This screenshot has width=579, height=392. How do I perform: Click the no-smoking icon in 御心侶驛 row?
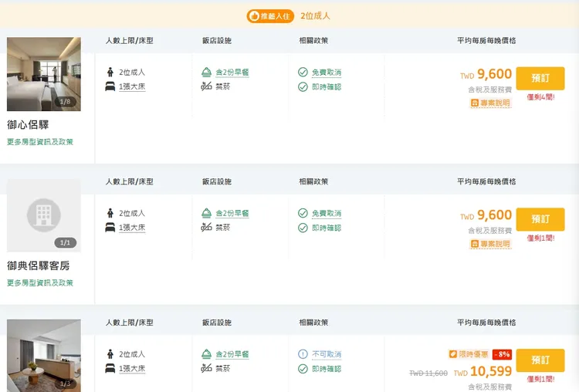point(206,86)
